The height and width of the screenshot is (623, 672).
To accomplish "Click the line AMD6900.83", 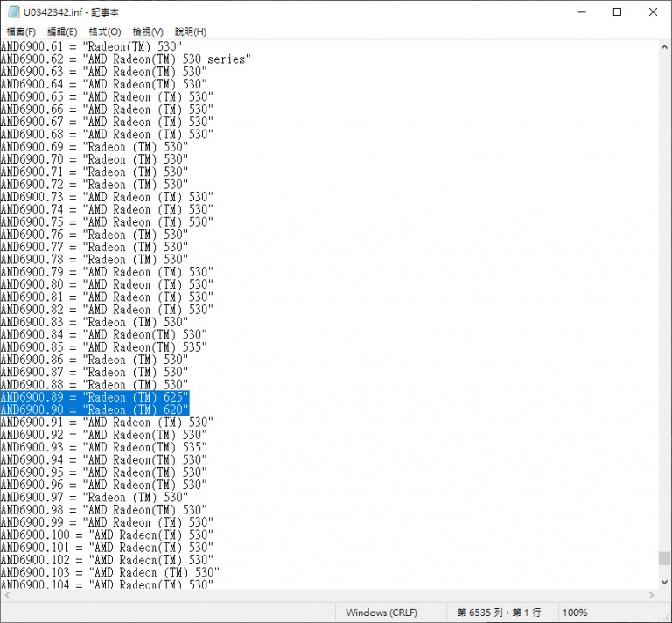I will coord(94,322).
